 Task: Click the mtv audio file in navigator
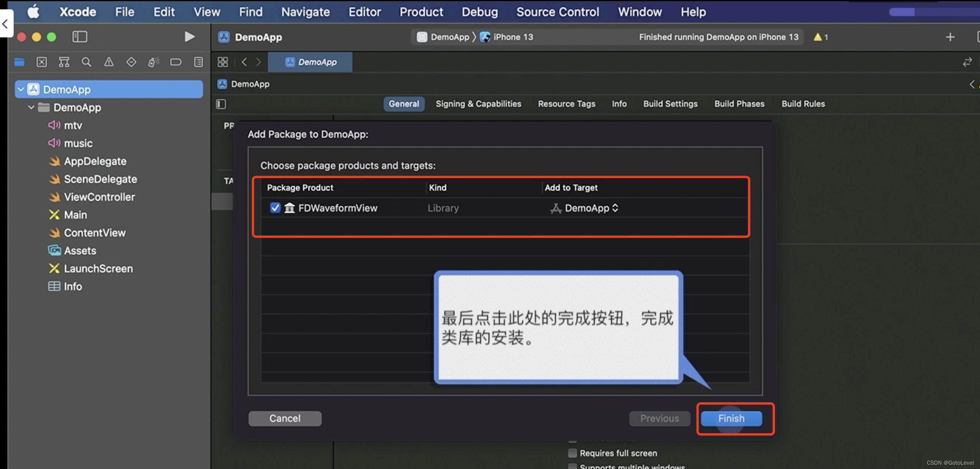coord(72,124)
